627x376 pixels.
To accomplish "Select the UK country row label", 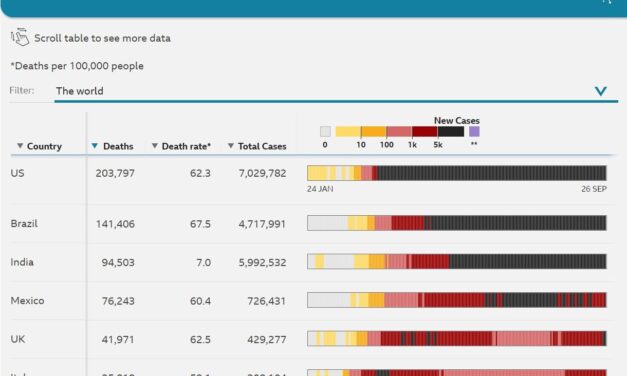I will (18, 339).
